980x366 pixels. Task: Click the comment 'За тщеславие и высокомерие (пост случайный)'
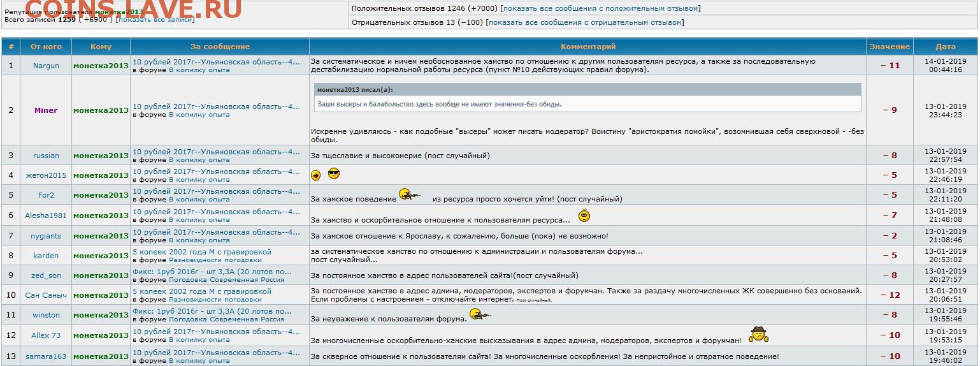(x=400, y=156)
